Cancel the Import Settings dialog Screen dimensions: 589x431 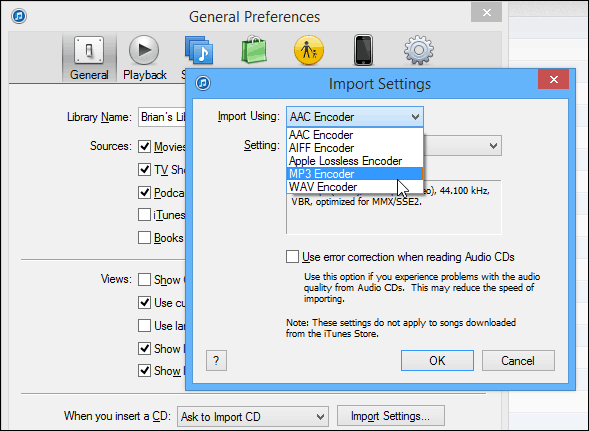point(518,361)
